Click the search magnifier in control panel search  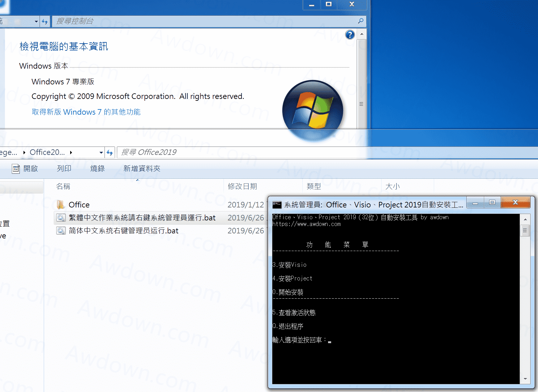tap(361, 21)
